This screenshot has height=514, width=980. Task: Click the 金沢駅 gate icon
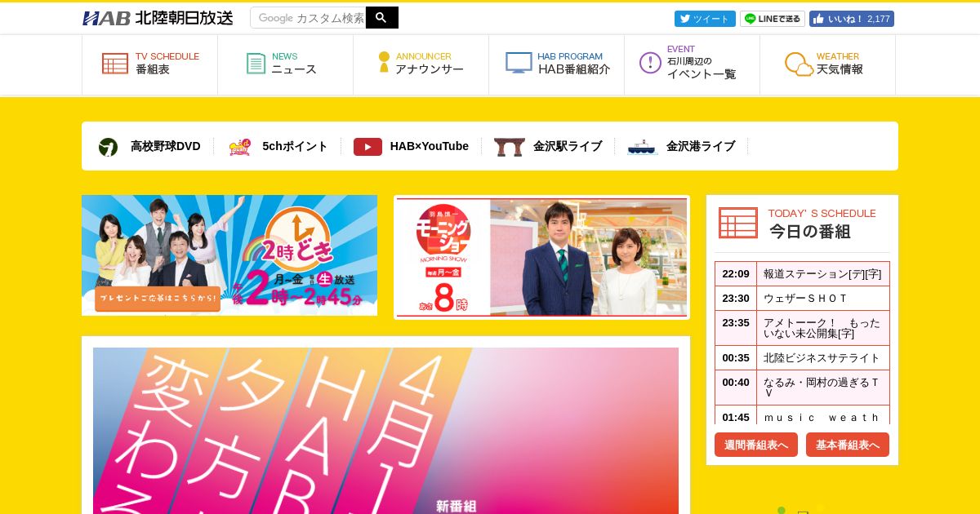point(509,147)
